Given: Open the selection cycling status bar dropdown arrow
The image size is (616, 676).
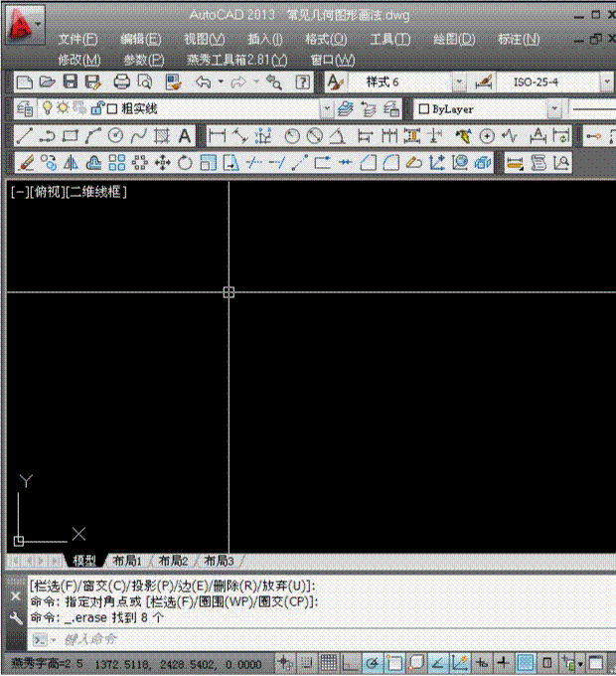Looking at the screenshot, I should (x=580, y=663).
